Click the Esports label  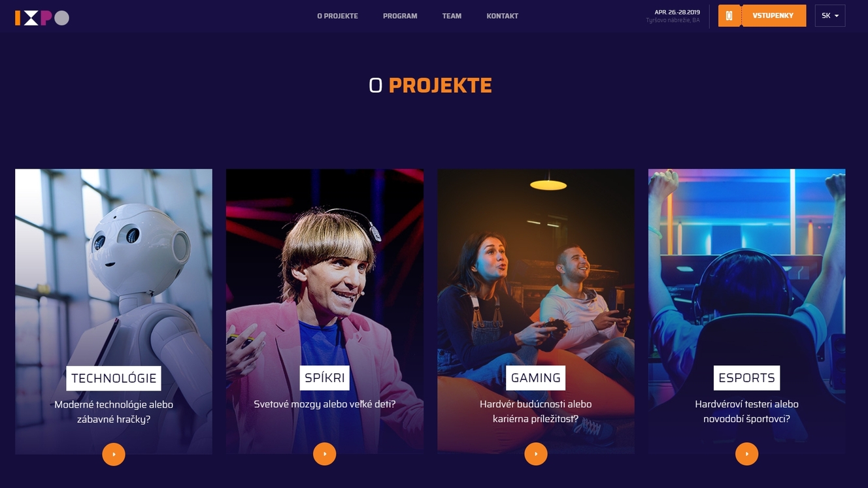point(746,378)
